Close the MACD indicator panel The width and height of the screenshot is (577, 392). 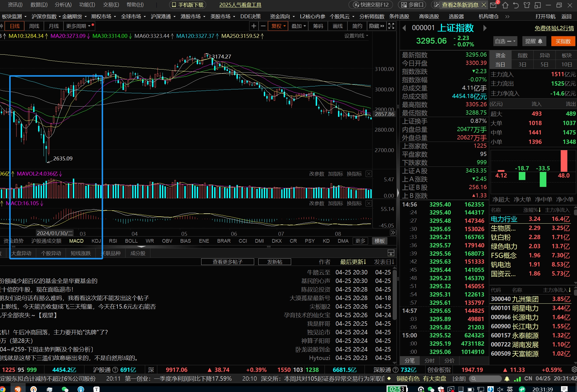pyautogui.click(x=369, y=203)
